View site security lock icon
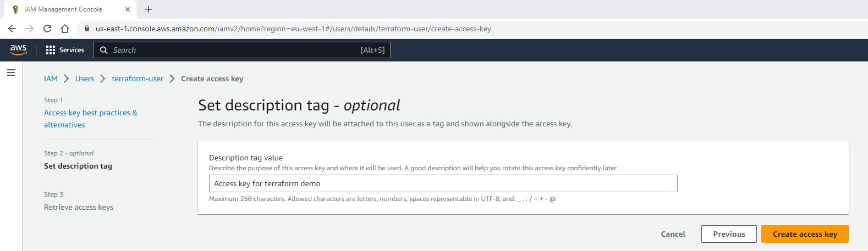Viewport: 868px width, 251px height. click(86, 29)
